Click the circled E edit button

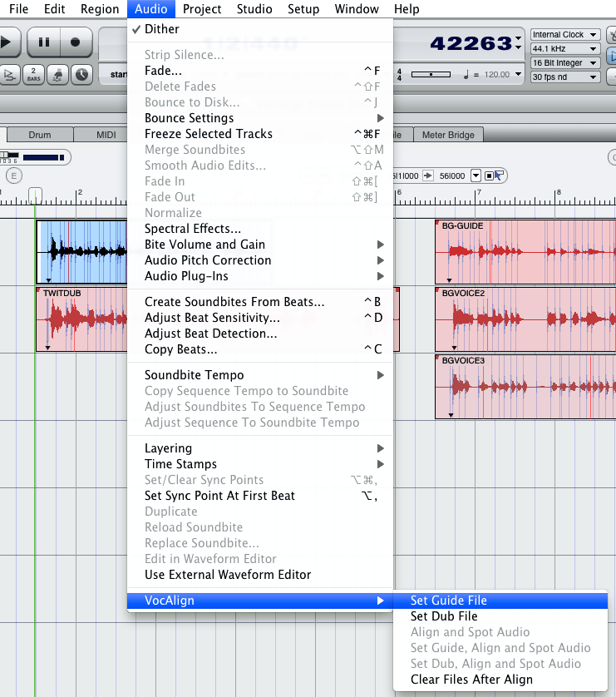click(13, 175)
